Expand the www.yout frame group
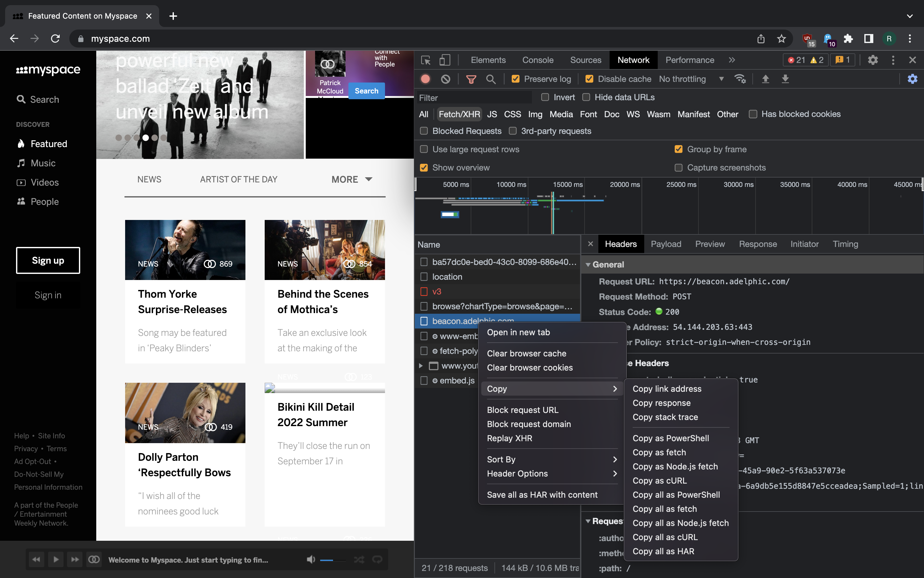Screen dimensions: 924x578 (421, 366)
